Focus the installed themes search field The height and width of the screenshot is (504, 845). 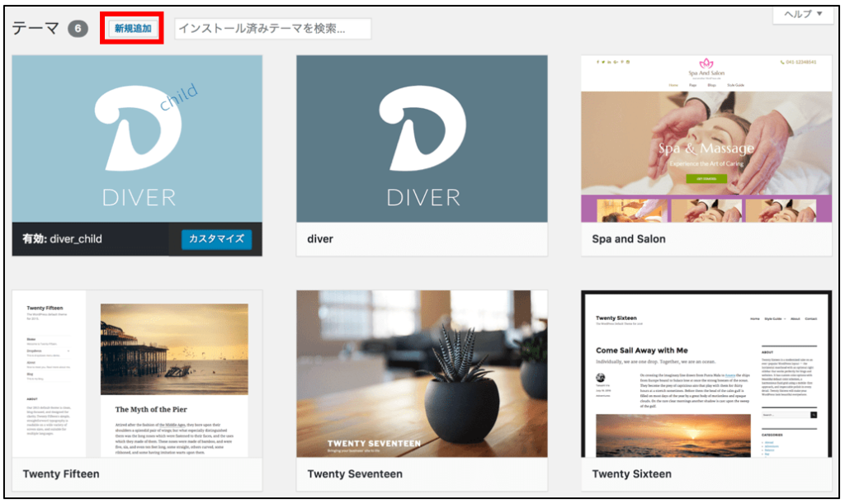tap(272, 29)
